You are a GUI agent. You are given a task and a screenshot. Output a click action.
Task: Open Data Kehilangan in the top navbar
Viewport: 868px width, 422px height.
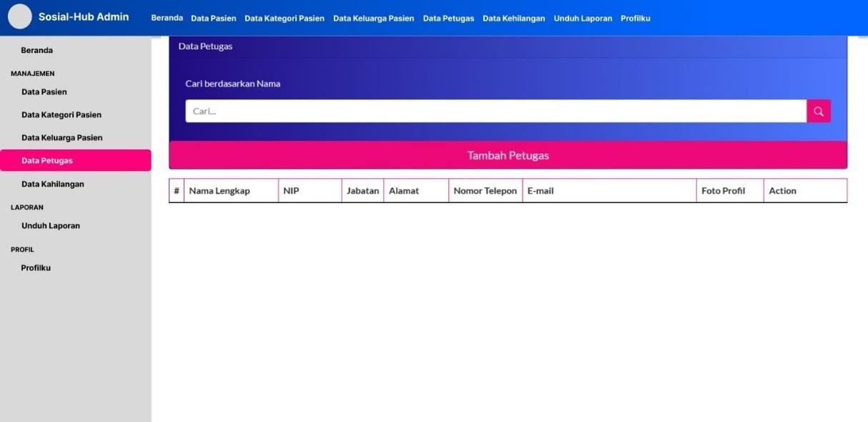tap(513, 19)
